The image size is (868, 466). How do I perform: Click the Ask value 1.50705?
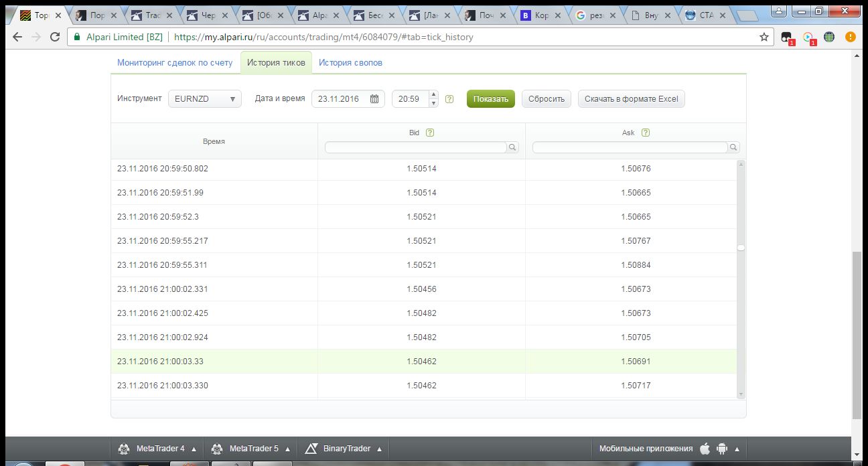click(x=636, y=337)
